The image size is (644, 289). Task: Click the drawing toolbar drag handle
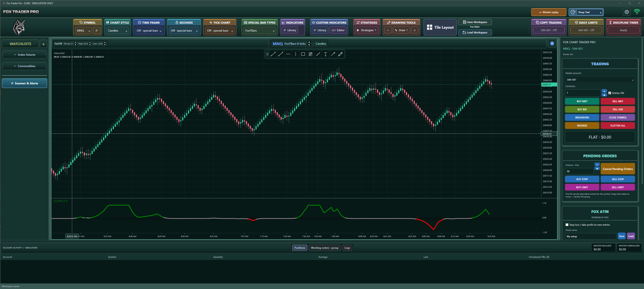coord(267,54)
